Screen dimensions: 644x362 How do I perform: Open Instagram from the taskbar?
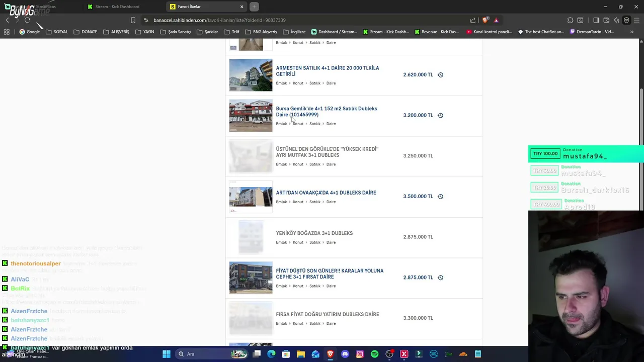click(x=360, y=354)
